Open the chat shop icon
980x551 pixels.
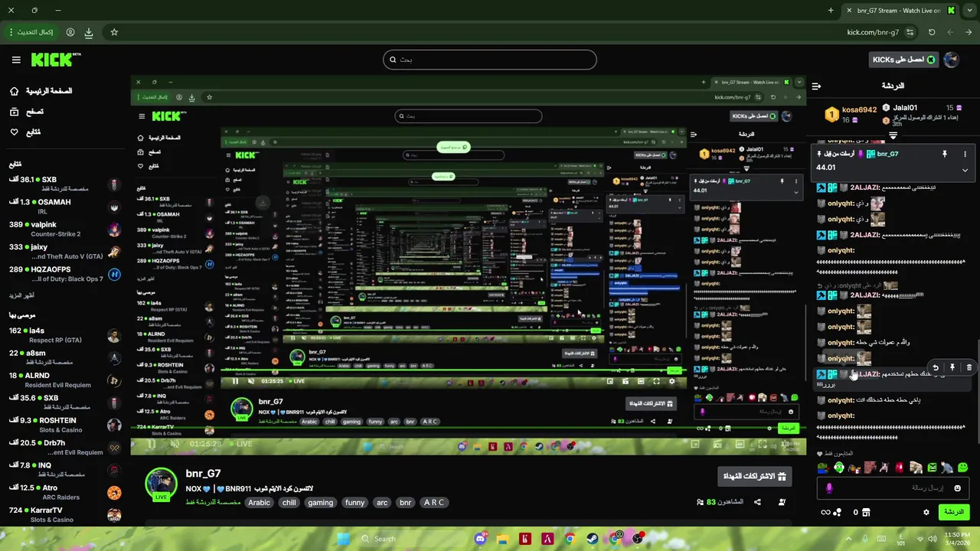866,512
